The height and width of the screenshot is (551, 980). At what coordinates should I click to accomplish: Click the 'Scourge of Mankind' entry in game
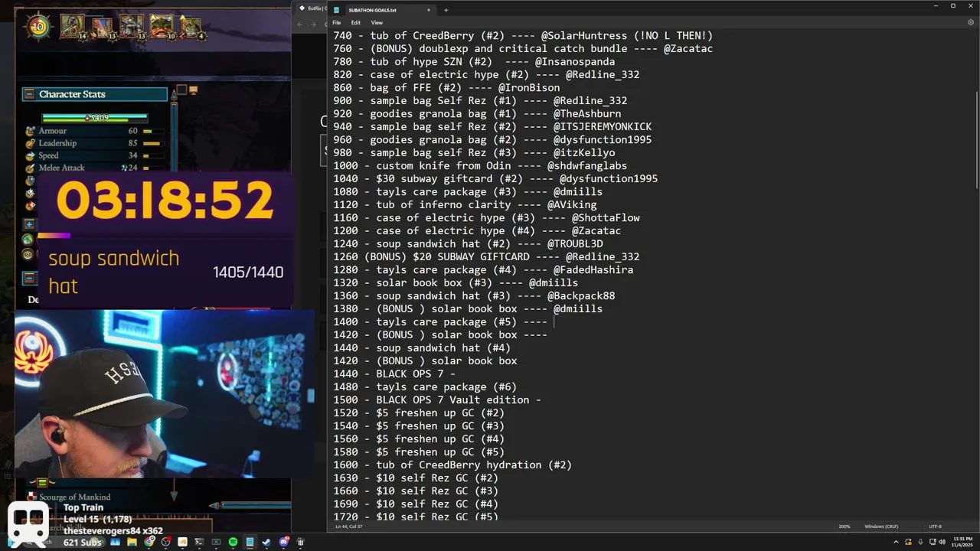(75, 497)
